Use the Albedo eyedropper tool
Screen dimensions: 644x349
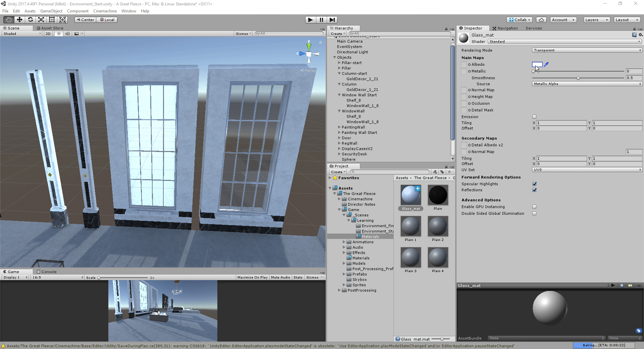(546, 64)
